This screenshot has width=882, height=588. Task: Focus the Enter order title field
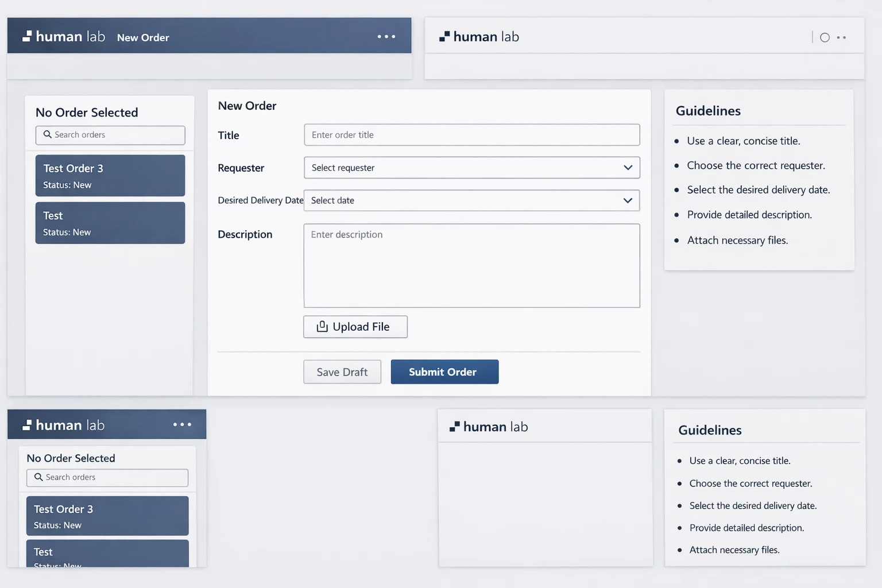(x=471, y=135)
